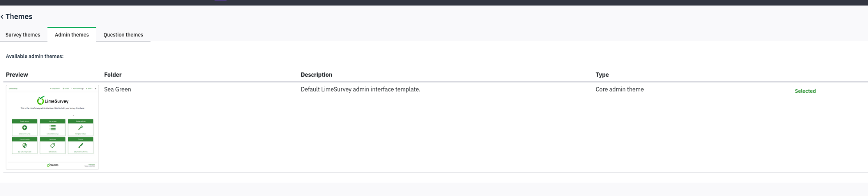The width and height of the screenshot is (868, 196).
Task: Click the Default LimeSurvey admin interface description
Action: (360, 90)
